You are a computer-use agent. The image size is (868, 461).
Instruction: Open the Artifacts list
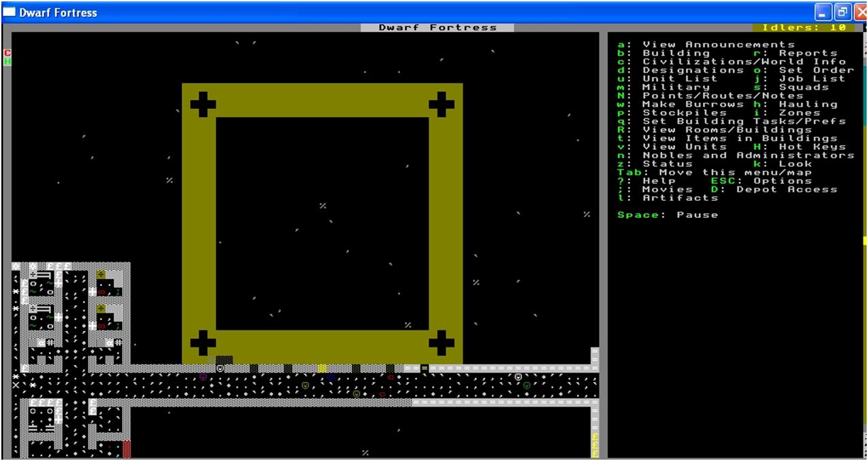(668, 198)
